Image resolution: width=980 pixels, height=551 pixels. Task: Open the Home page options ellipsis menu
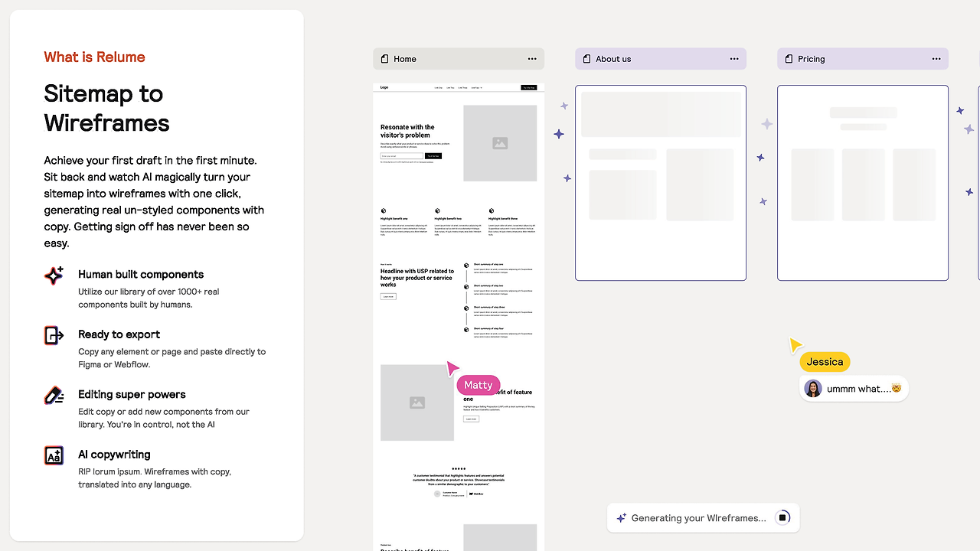(x=532, y=59)
